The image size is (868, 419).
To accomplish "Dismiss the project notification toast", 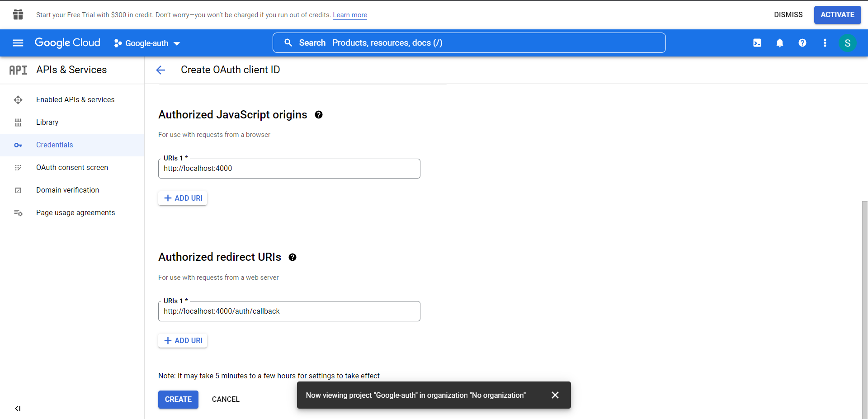I will point(555,395).
